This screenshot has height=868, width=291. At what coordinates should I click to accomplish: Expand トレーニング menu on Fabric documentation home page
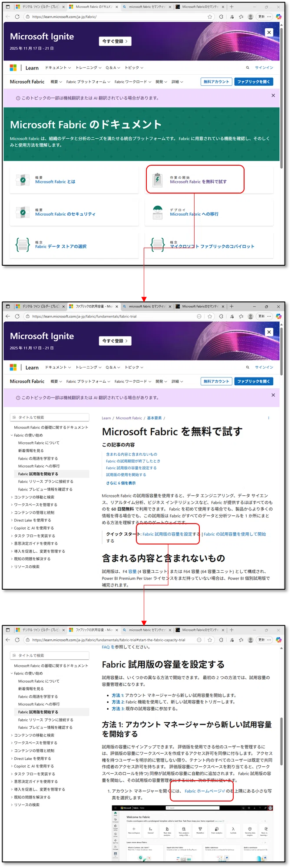(x=88, y=68)
